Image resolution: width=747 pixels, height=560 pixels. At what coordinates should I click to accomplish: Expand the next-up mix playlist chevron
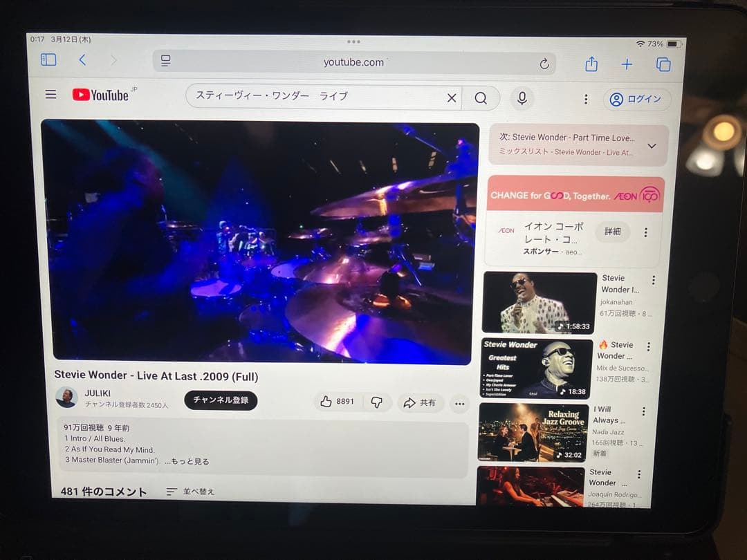(x=652, y=146)
